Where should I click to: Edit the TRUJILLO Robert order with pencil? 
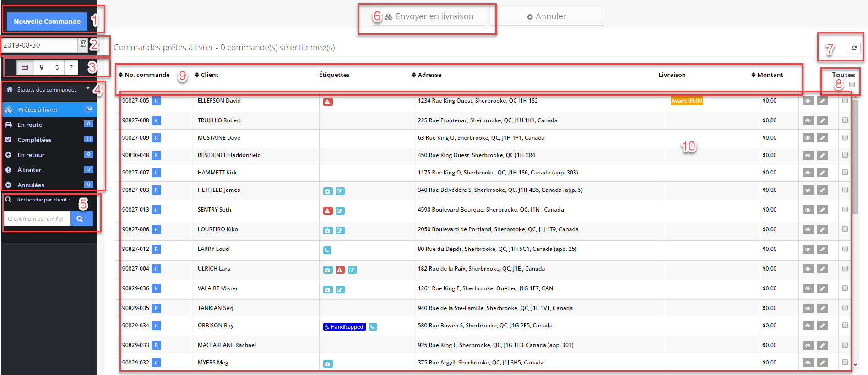tap(823, 120)
